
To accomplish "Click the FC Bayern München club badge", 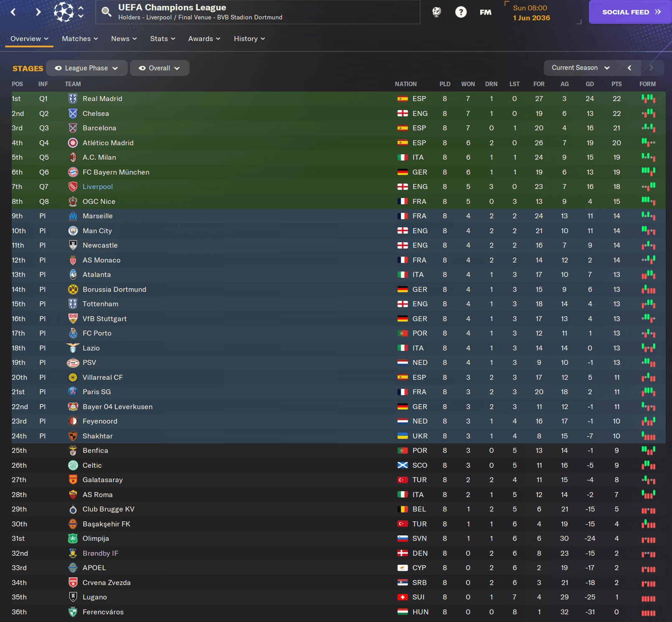I will (x=73, y=172).
